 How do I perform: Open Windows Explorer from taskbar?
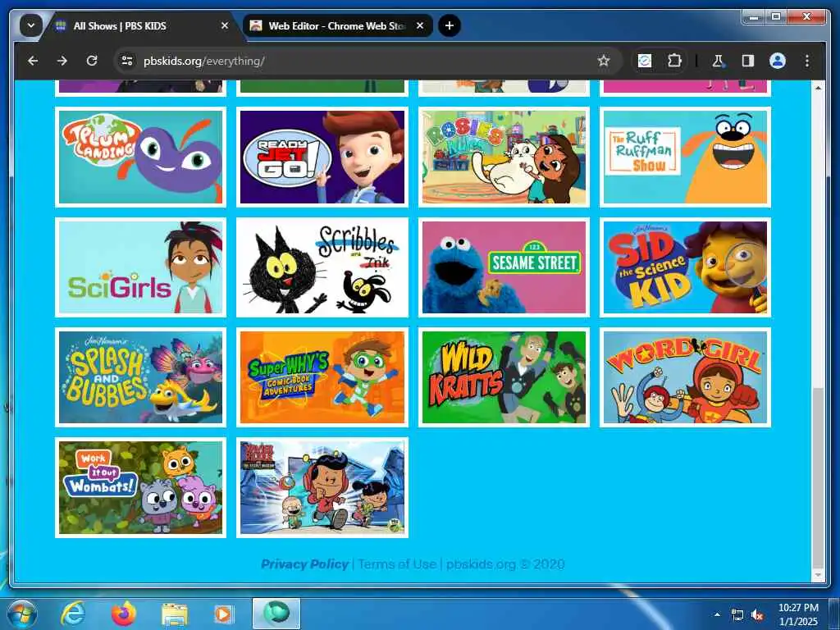pyautogui.click(x=175, y=614)
